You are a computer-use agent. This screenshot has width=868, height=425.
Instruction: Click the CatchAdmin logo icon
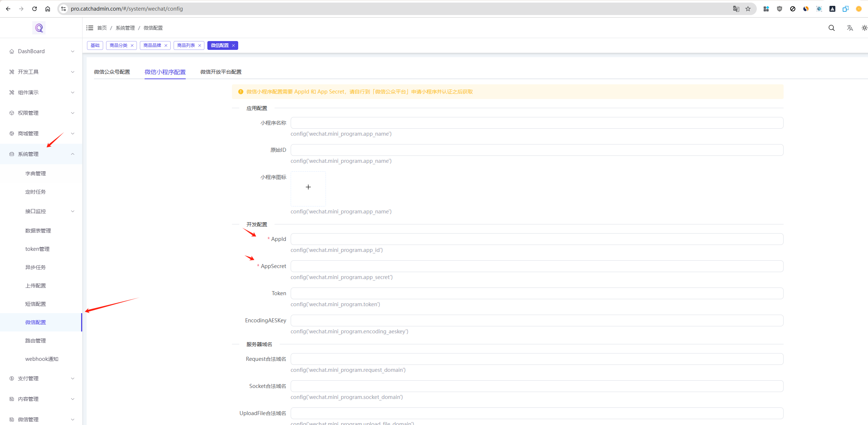39,28
